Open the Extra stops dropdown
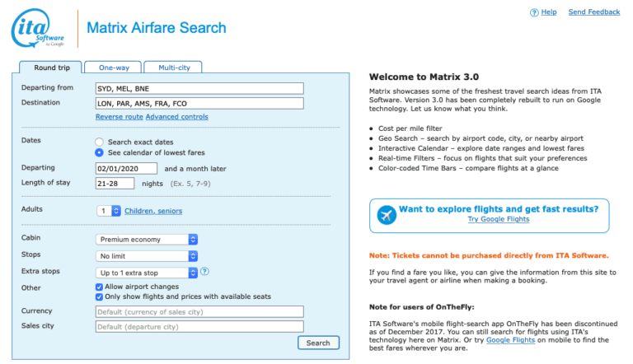633x364 pixels. [x=147, y=273]
